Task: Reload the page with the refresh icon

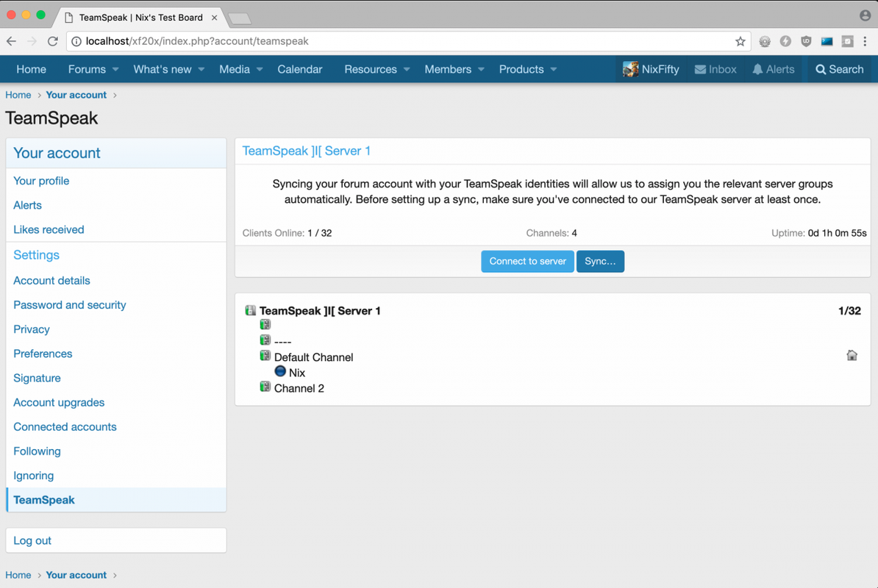Action: (53, 41)
